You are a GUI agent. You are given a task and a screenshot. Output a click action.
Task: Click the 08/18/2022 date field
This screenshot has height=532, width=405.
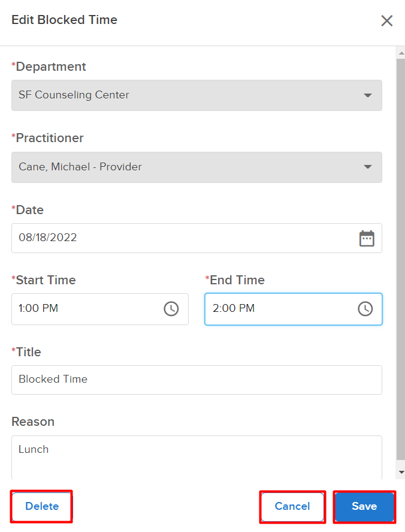[x=197, y=238]
